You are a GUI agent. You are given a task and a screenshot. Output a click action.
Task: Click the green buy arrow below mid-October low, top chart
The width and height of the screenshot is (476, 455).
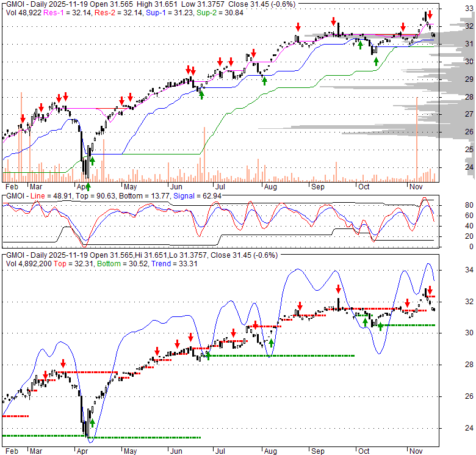(x=376, y=62)
